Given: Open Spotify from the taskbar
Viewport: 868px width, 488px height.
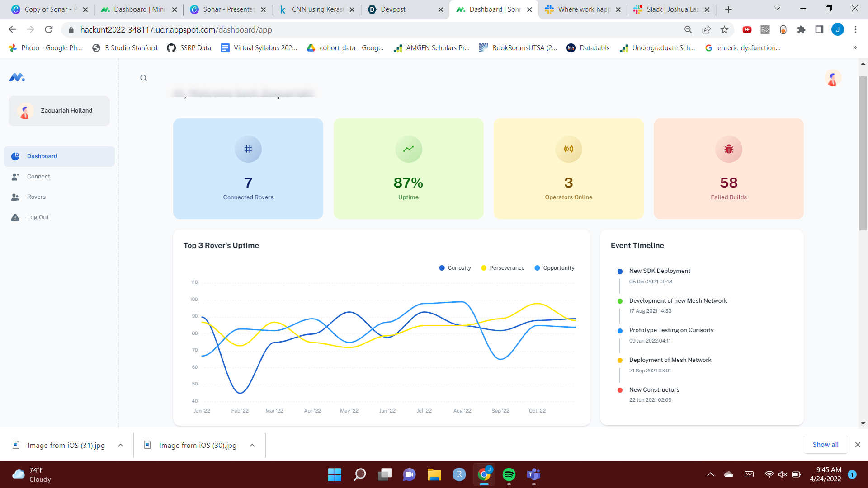Looking at the screenshot, I should click(x=509, y=474).
